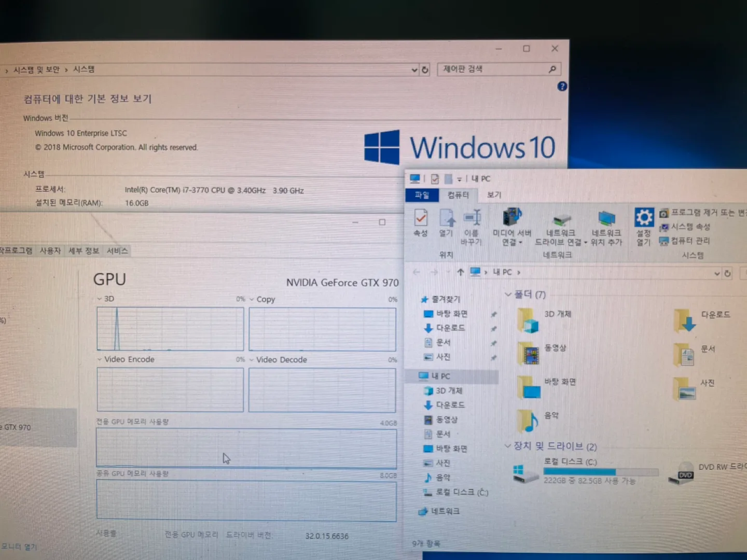Select 네트워크 in navigation pane

click(x=439, y=511)
